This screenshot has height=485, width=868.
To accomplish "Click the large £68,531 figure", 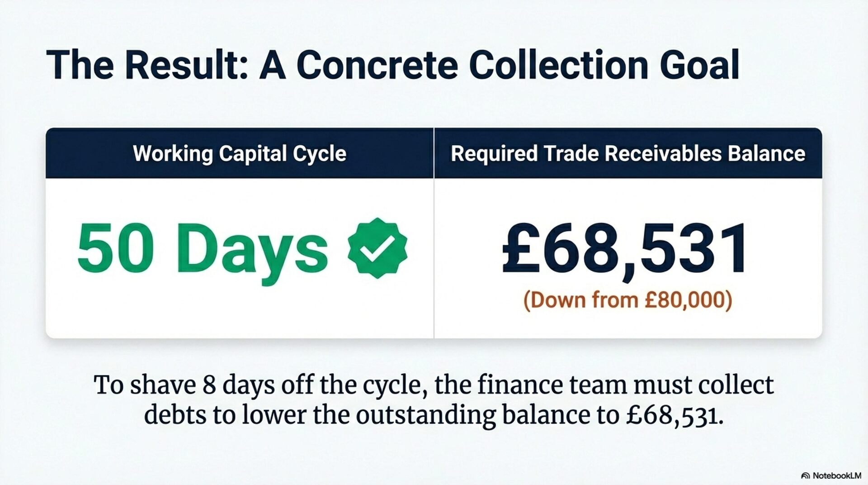I will tap(626, 250).
